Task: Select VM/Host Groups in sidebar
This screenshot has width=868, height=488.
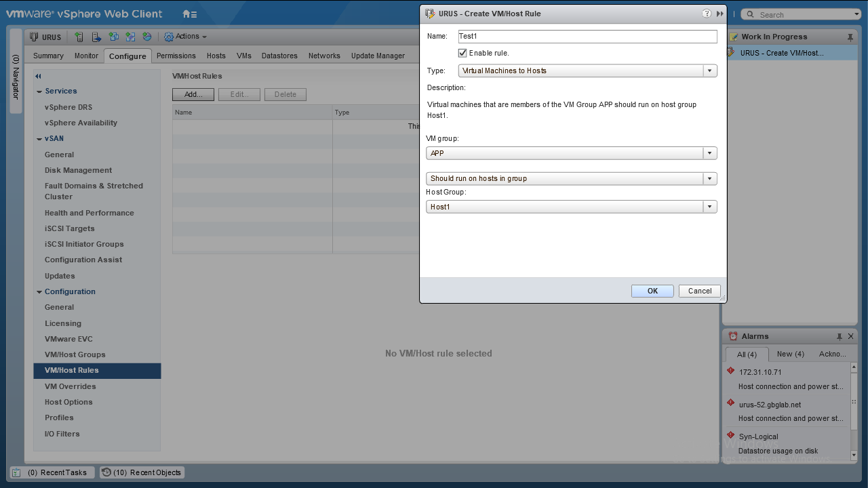Action: point(75,354)
